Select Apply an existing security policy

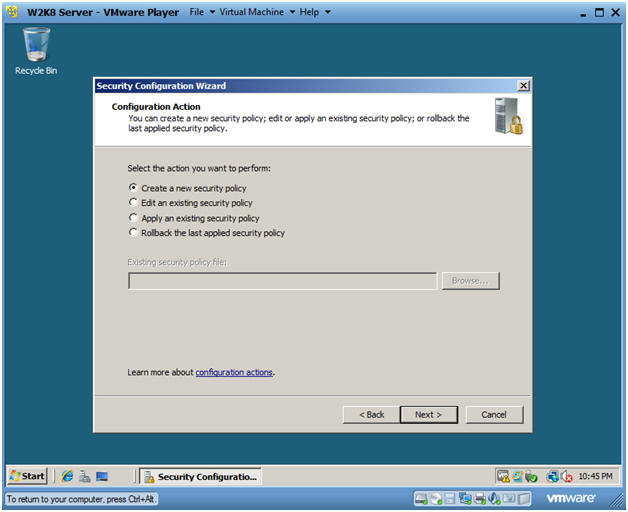[x=194, y=218]
